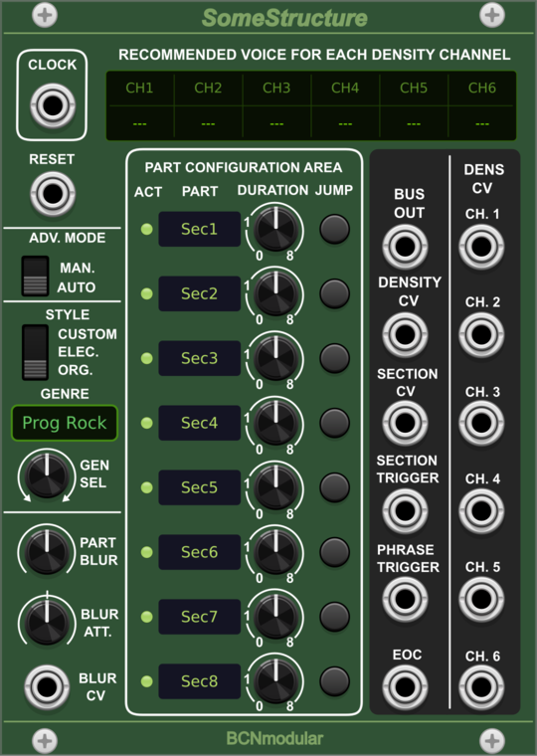Click the BUS OUT jack
The height and width of the screenshot is (756, 537).
point(405,247)
